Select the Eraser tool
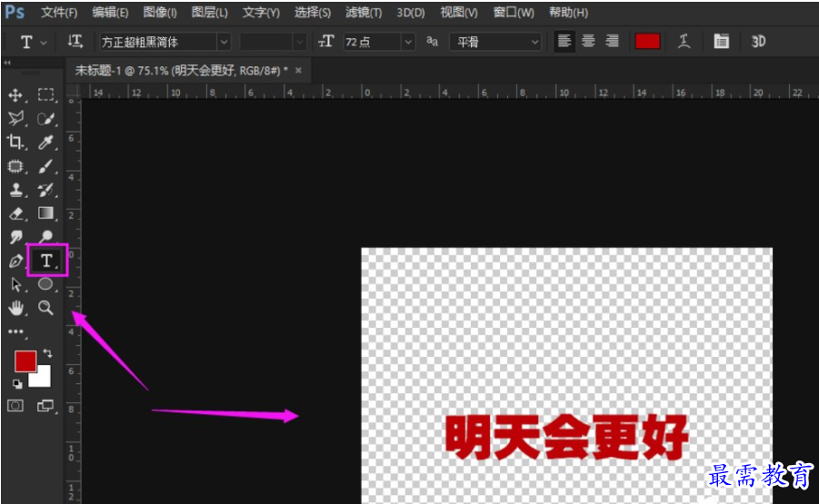 click(15, 213)
